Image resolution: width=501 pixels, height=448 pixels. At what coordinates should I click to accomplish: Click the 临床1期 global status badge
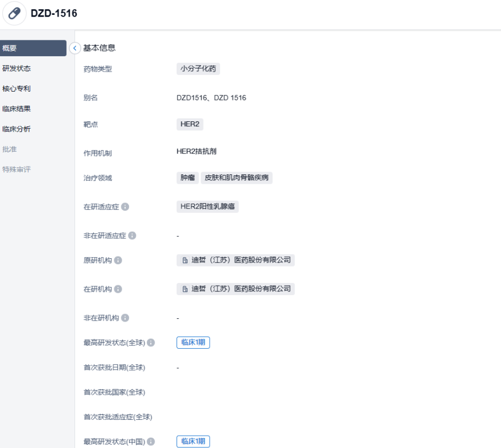(x=193, y=343)
